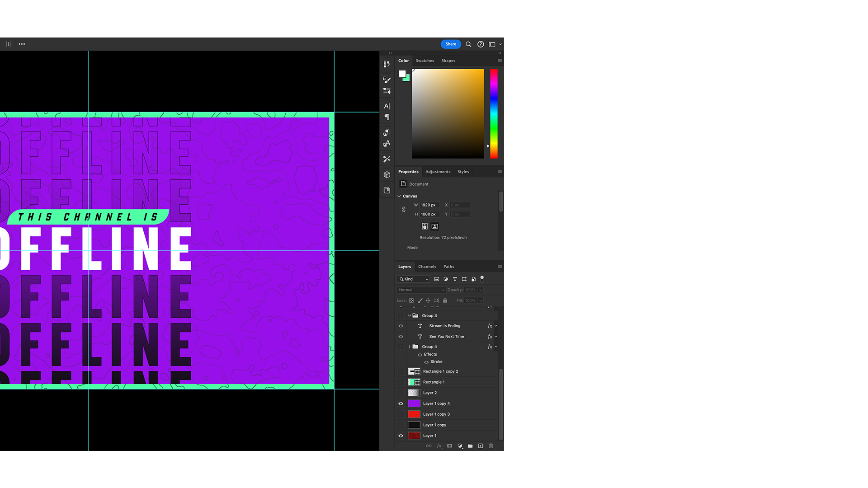This screenshot has height=488, width=868.
Task: Select the Character panel icon in the sidebar
Action: (x=387, y=106)
